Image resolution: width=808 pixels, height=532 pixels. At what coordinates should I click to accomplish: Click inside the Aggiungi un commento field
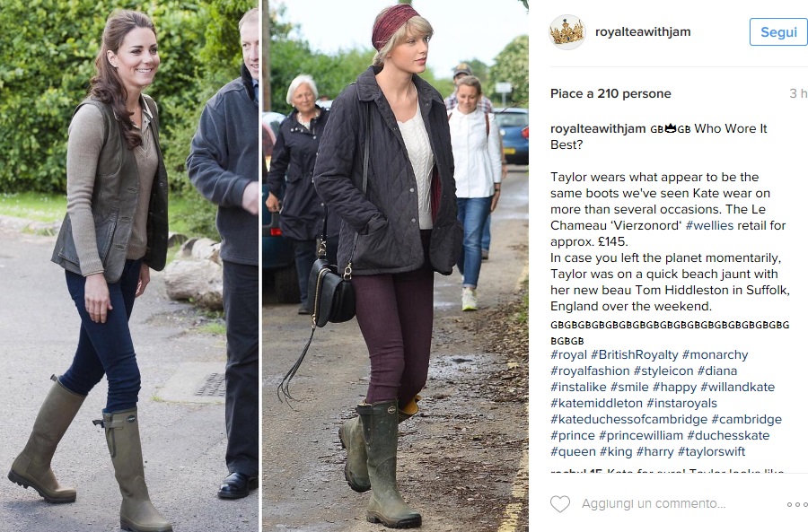point(654,503)
